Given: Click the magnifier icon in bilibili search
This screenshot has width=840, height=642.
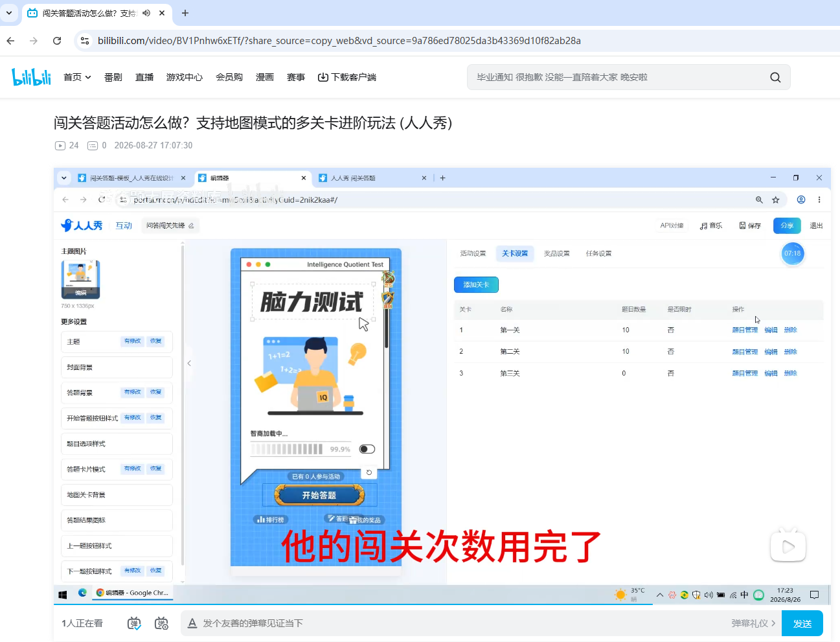Looking at the screenshot, I should pos(775,77).
